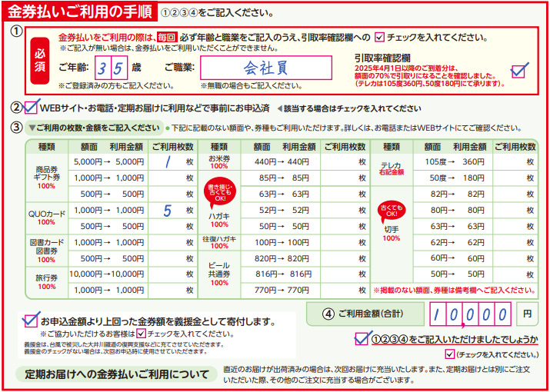Expand the ご利用の枚数・金額をご記入ください section arrow
The width and height of the screenshot is (550, 392).
(x=32, y=128)
